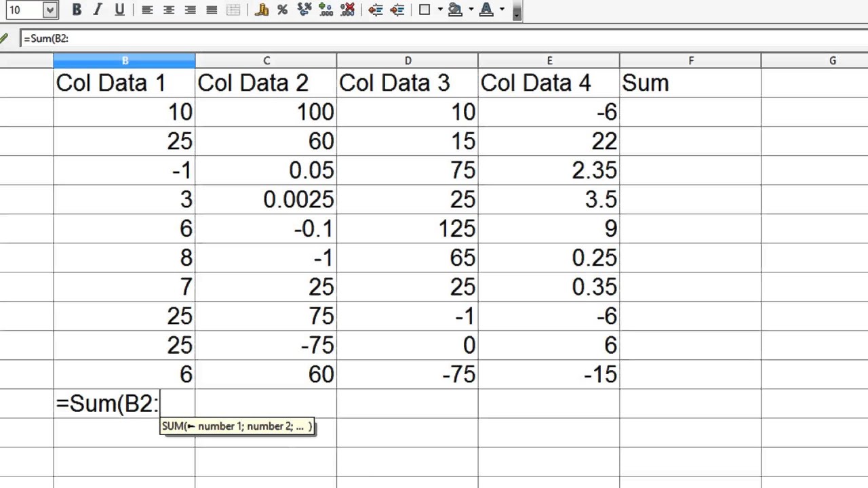The image size is (868, 488).
Task: Open the font color dropdown arrow
Action: point(502,9)
